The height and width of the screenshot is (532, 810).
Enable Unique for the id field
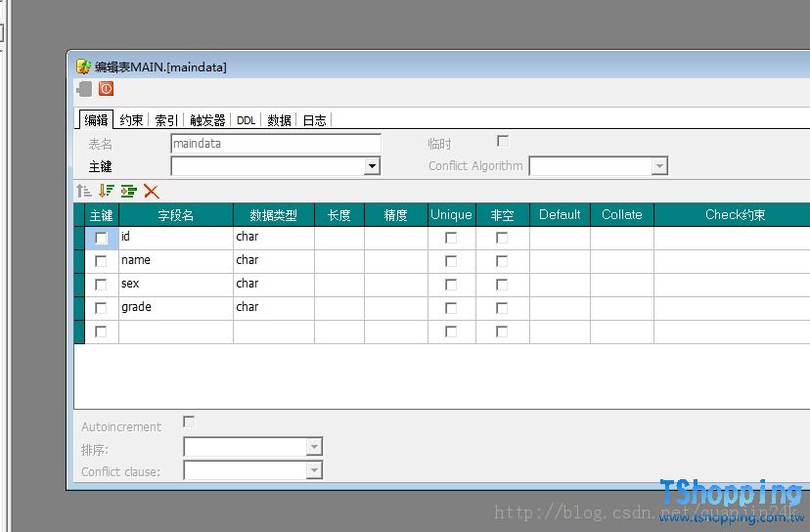(x=451, y=238)
